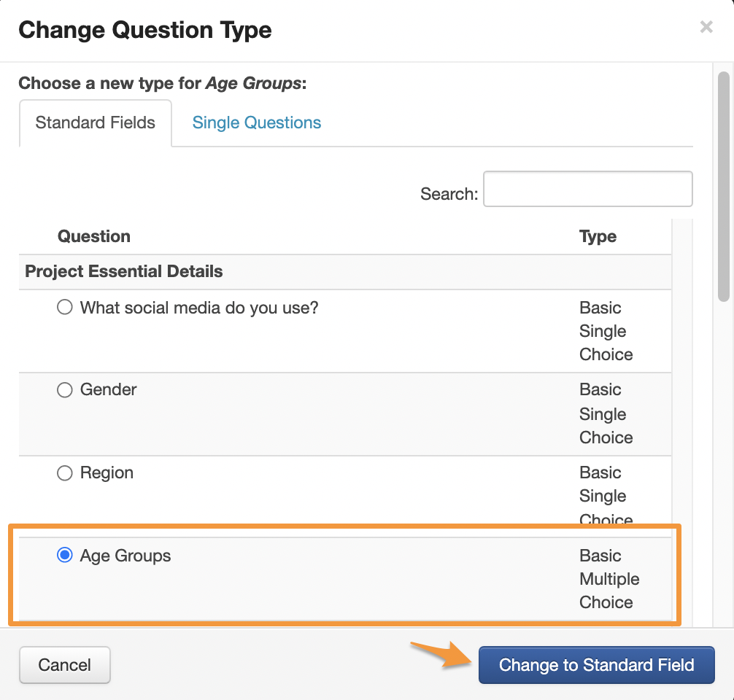Screen dimensions: 734x700
Task: Click the Basic Multiple Choice type cell
Action: click(x=609, y=579)
